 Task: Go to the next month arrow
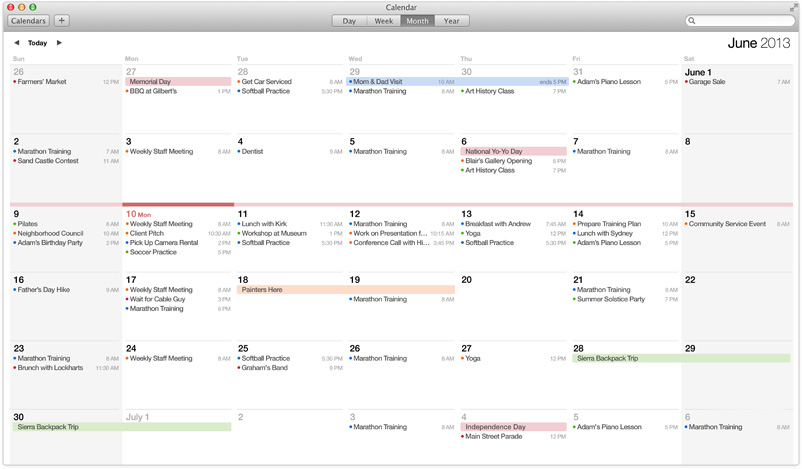[59, 43]
